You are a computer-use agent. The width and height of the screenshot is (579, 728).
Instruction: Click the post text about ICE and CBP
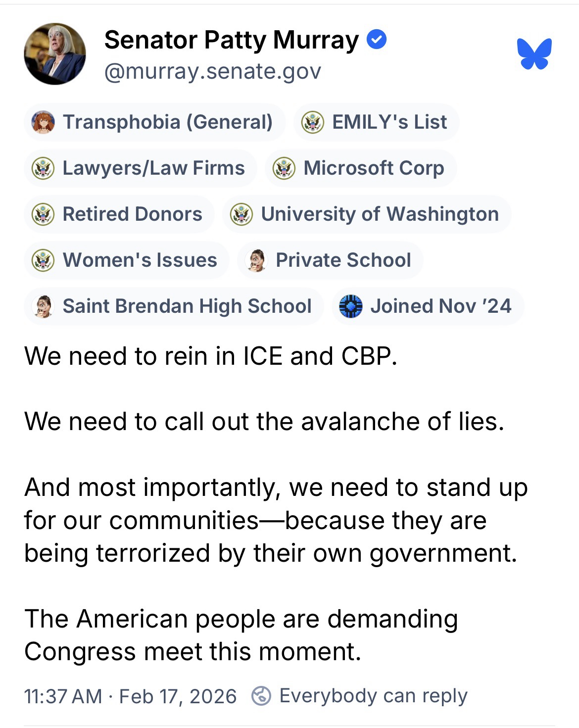(210, 356)
